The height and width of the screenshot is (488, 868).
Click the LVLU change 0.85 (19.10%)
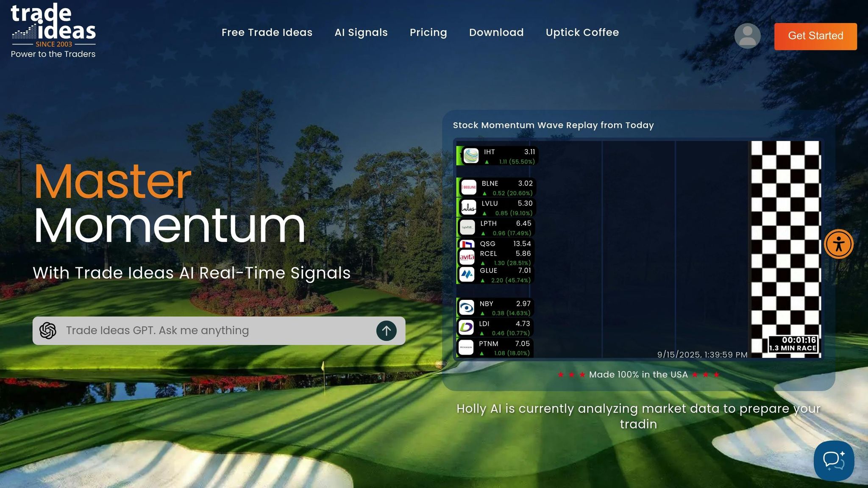(514, 213)
